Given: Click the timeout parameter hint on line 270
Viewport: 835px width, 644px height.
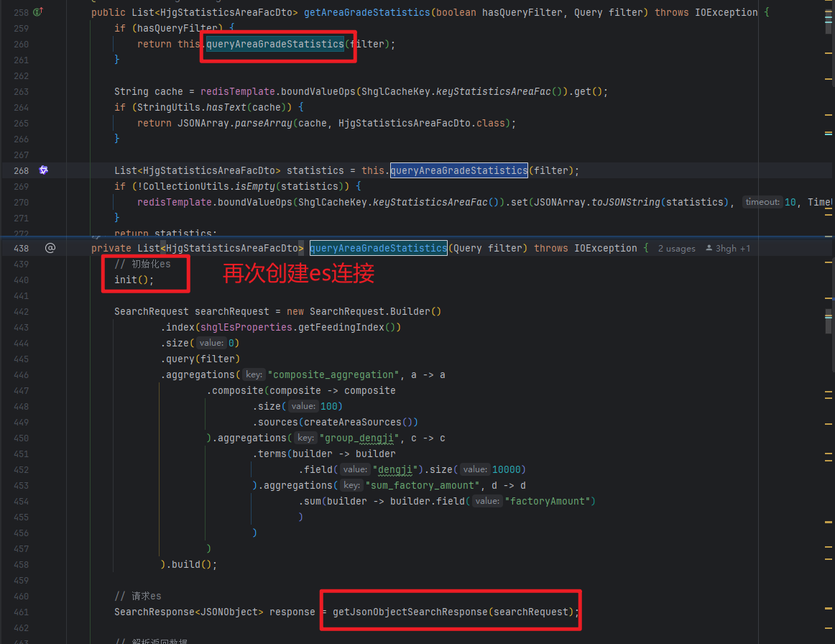Looking at the screenshot, I should point(762,203).
